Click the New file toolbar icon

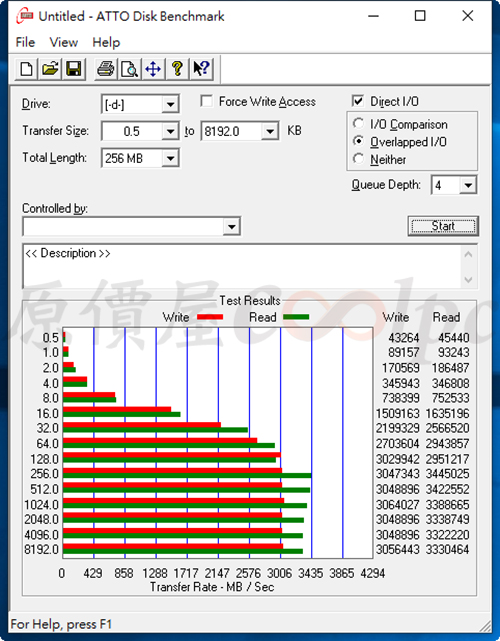(27, 69)
